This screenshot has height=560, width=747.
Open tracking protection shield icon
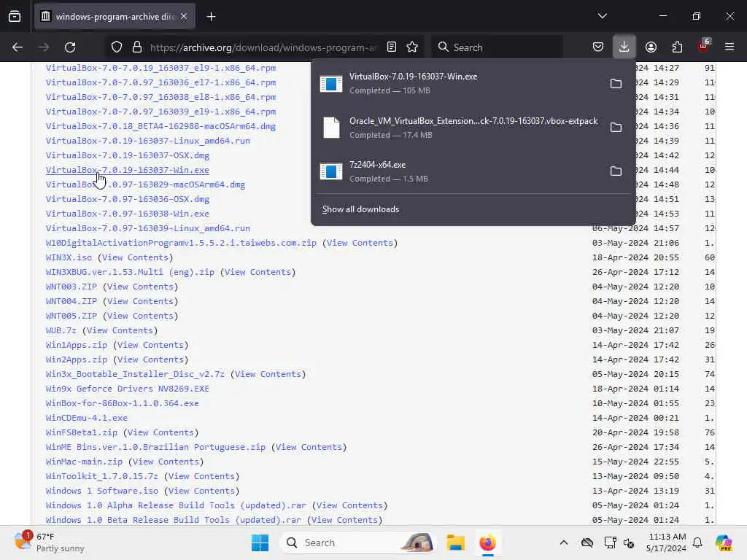click(x=117, y=47)
